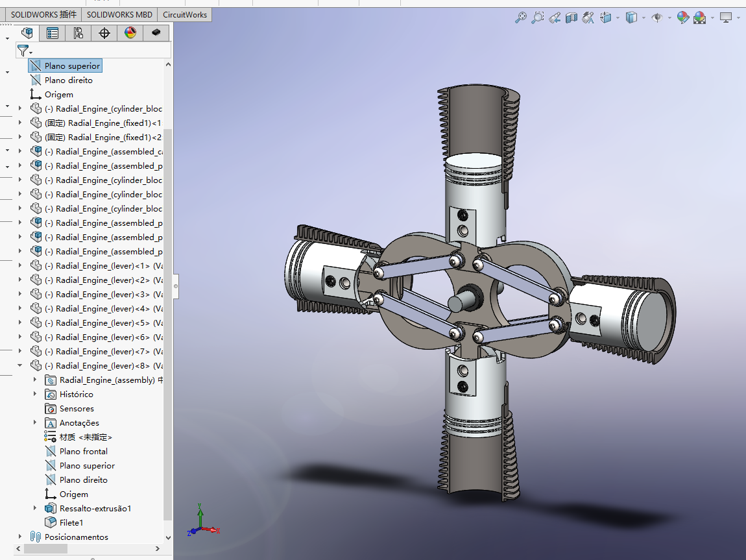Image resolution: width=746 pixels, height=560 pixels.
Task: Open the Dynamic Annotation Views tool
Action: (x=588, y=18)
